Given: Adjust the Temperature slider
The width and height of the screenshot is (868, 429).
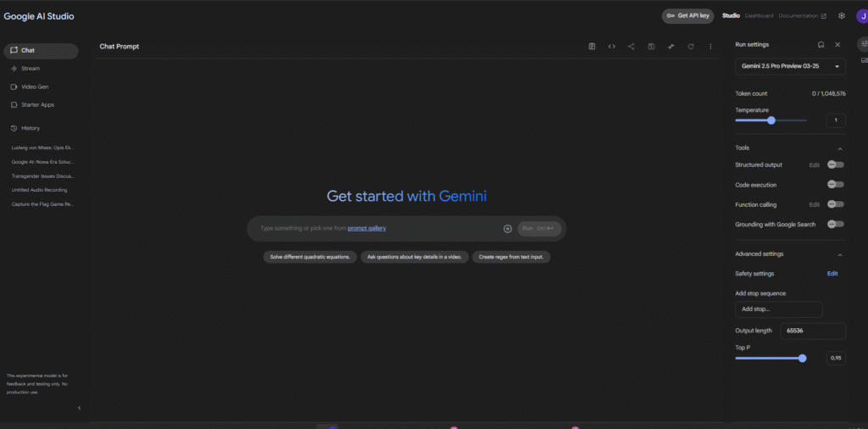Looking at the screenshot, I should click(771, 120).
